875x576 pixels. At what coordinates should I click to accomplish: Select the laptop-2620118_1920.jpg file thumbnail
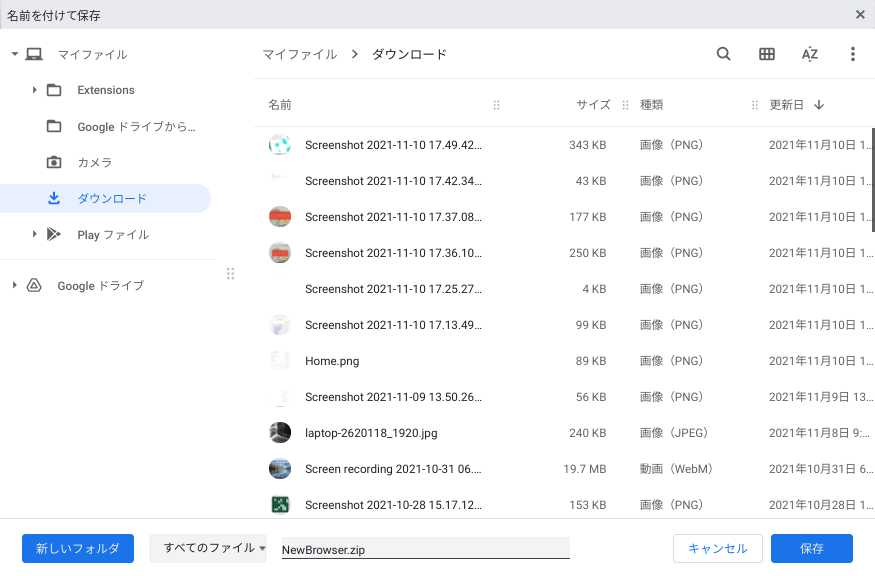coord(280,433)
